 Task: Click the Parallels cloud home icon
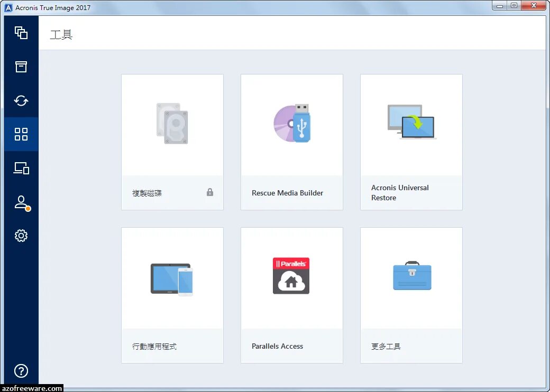(291, 276)
